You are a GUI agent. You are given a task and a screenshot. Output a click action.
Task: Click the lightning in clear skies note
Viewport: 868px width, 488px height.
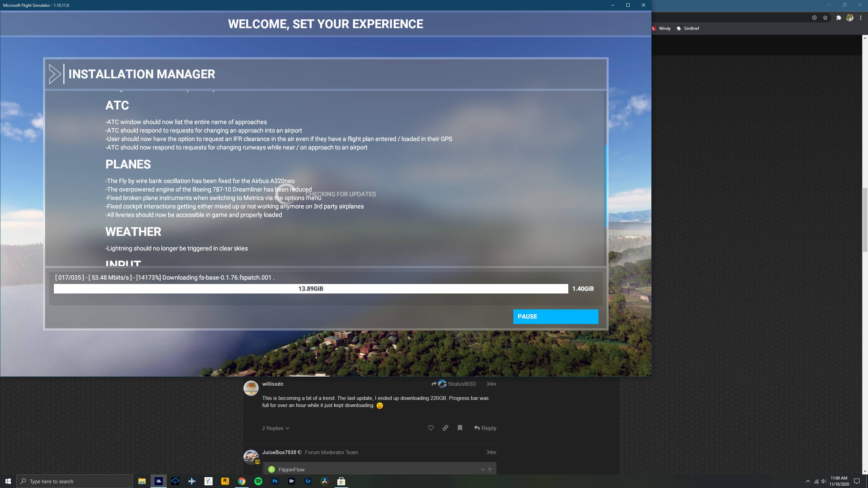pyautogui.click(x=177, y=248)
